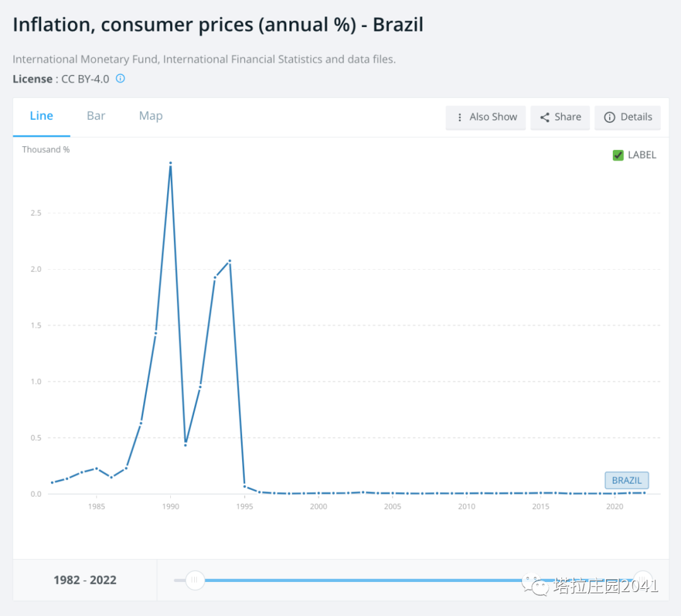Uncheck the LABEL checkbox
This screenshot has width=681, height=616.
618,155
